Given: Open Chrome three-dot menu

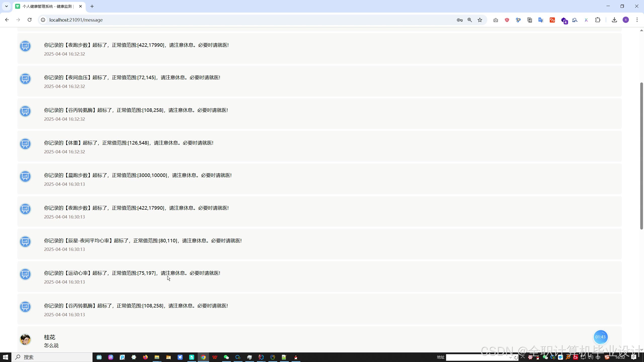Looking at the screenshot, I should 637,20.
